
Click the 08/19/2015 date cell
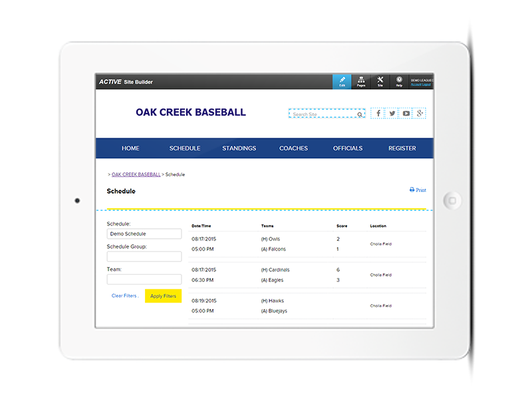pos(204,301)
